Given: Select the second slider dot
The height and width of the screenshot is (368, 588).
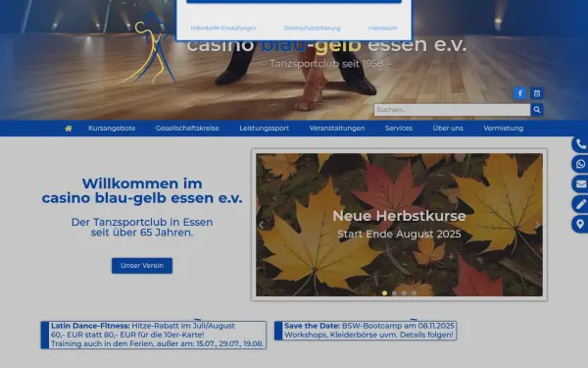Looking at the screenshot, I should tap(394, 292).
